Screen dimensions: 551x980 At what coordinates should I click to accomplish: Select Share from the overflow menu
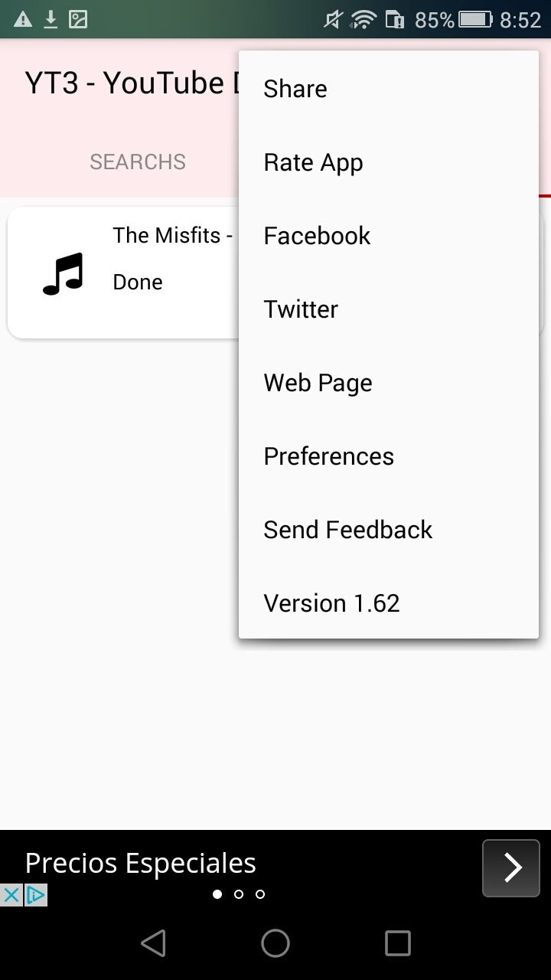pyautogui.click(x=295, y=89)
